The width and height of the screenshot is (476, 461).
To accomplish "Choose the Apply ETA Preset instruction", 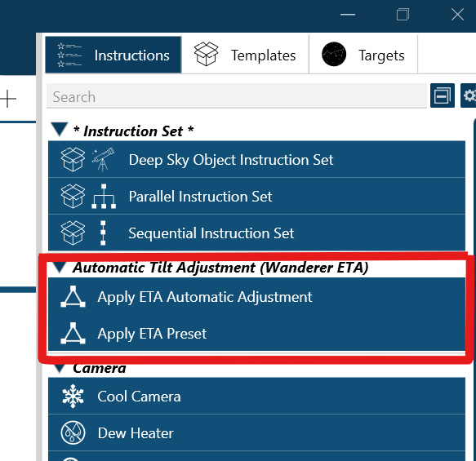I will (x=256, y=334).
